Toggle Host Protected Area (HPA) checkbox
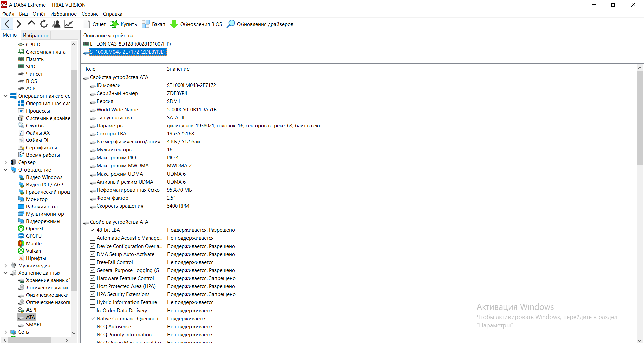 click(x=93, y=286)
